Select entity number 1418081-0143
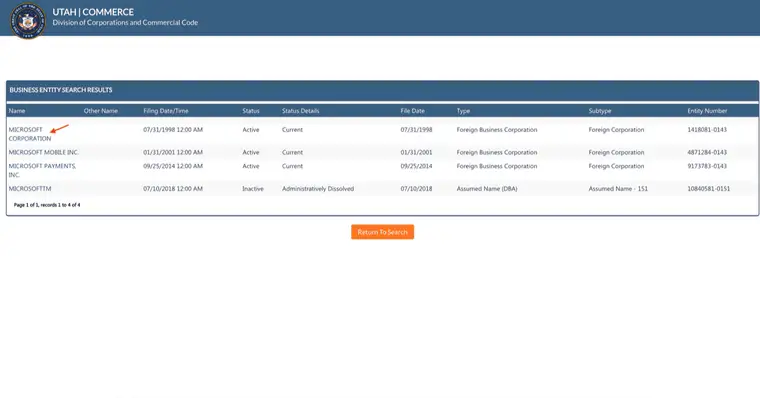 [x=707, y=129]
